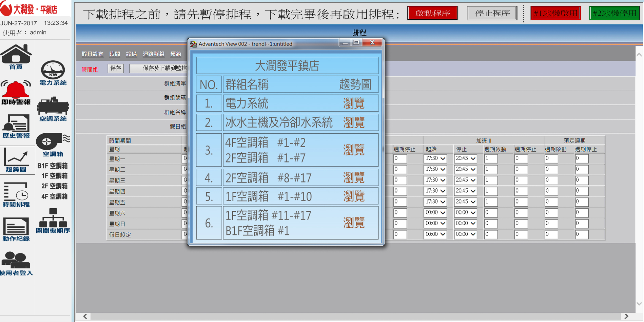The width and height of the screenshot is (644, 322).
Task: Go to the 首頁 home icon
Action: (16, 57)
